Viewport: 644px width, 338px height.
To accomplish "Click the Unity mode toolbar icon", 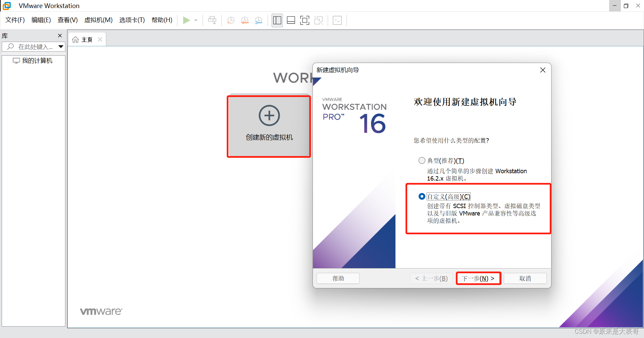I will click(x=318, y=20).
